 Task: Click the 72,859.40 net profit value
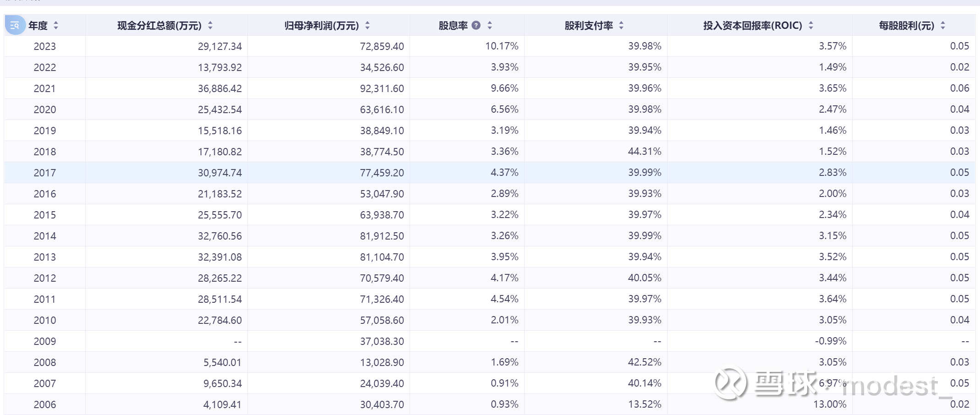pos(382,46)
